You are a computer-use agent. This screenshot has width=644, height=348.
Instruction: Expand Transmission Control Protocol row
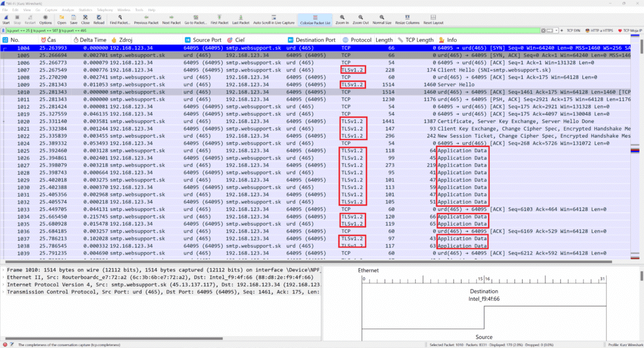point(3,291)
